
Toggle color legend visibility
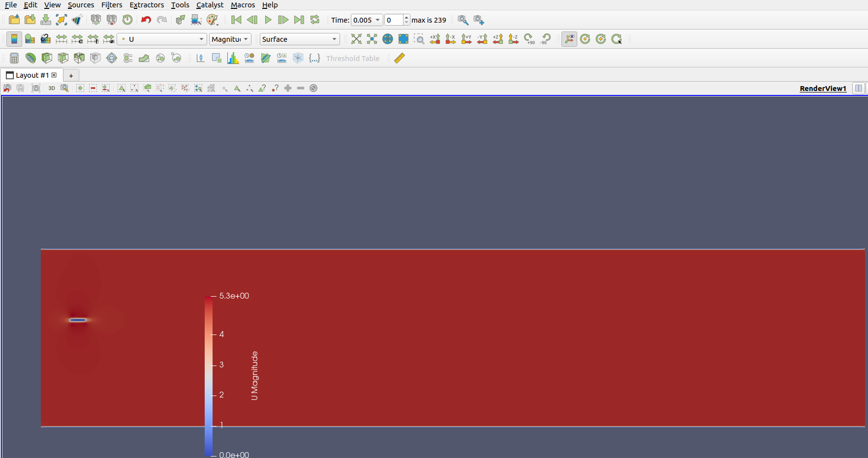14,39
